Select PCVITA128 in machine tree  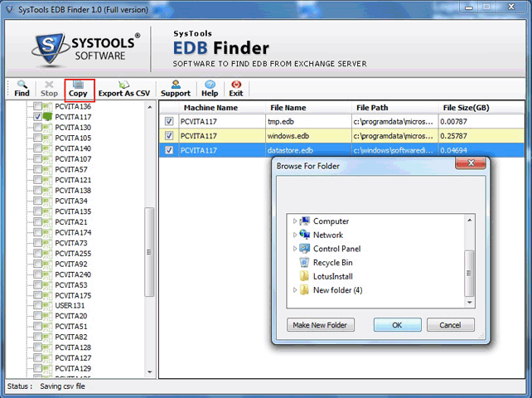(73, 347)
